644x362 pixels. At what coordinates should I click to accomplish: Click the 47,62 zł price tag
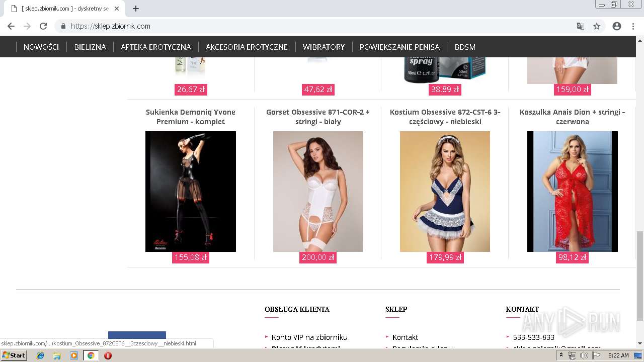coord(318,89)
